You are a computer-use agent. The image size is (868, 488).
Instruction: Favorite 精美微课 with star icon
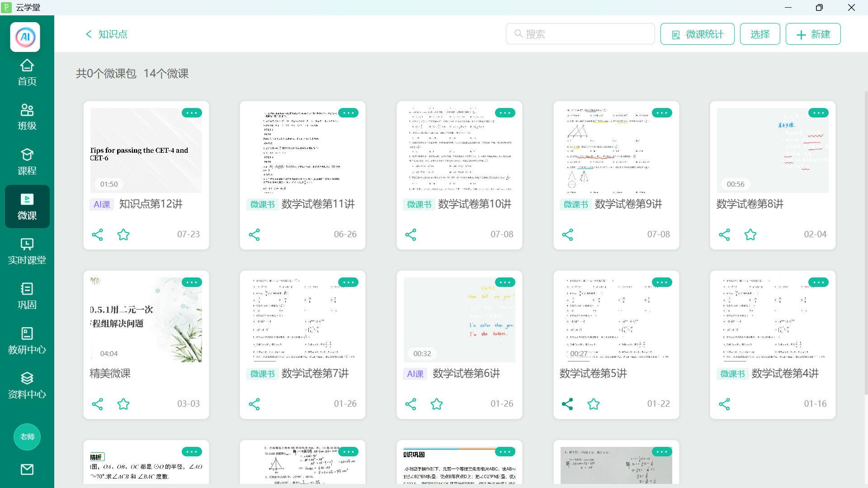tap(123, 404)
